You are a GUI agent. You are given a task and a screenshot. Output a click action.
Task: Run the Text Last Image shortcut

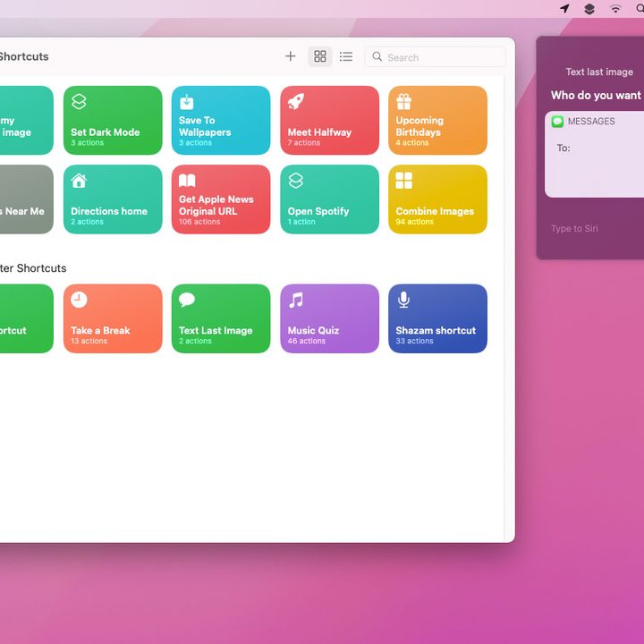221,318
